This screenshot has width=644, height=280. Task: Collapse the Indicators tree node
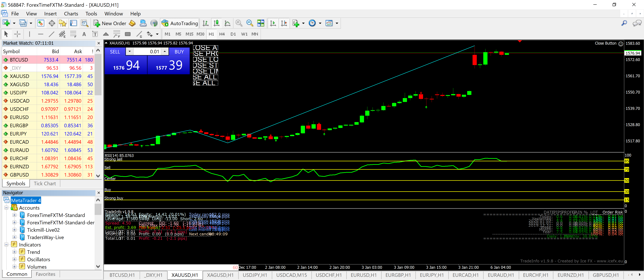[7, 244]
